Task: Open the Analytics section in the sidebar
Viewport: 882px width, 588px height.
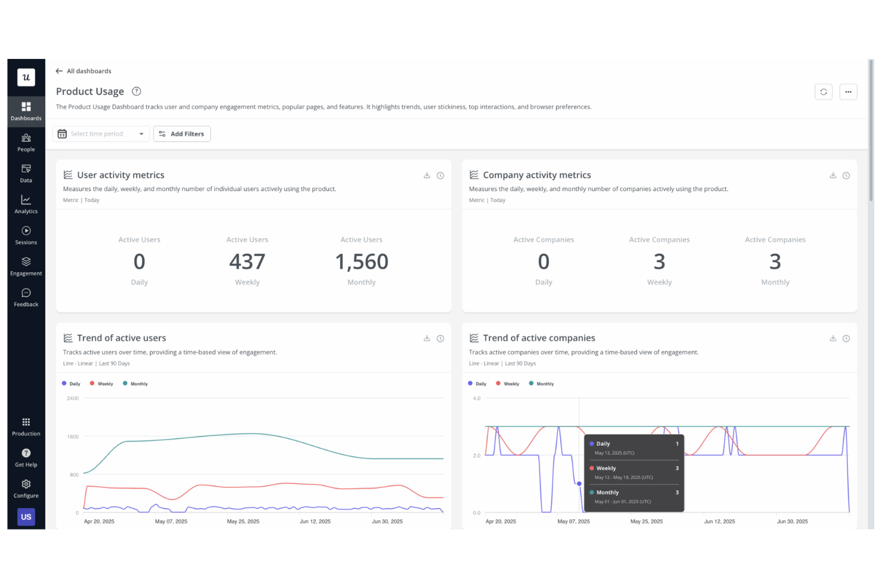Action: click(x=26, y=204)
